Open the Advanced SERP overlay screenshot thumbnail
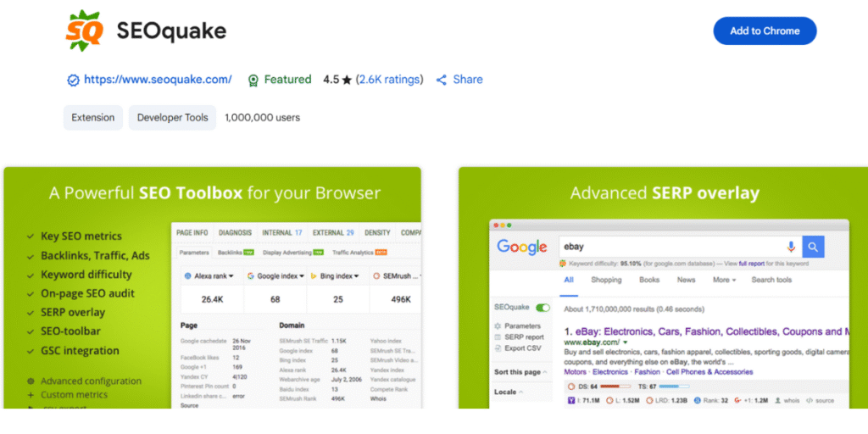Viewport: 868px width, 434px height. click(x=663, y=288)
